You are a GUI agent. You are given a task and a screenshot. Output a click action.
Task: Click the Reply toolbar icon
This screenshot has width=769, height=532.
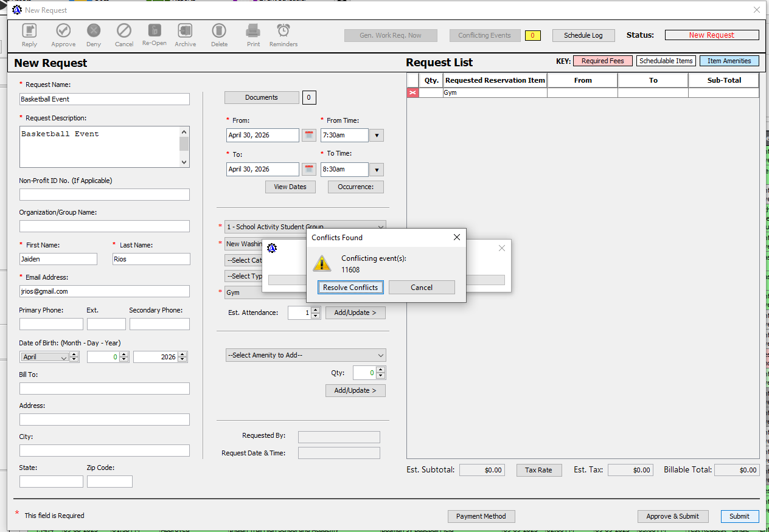coord(29,32)
